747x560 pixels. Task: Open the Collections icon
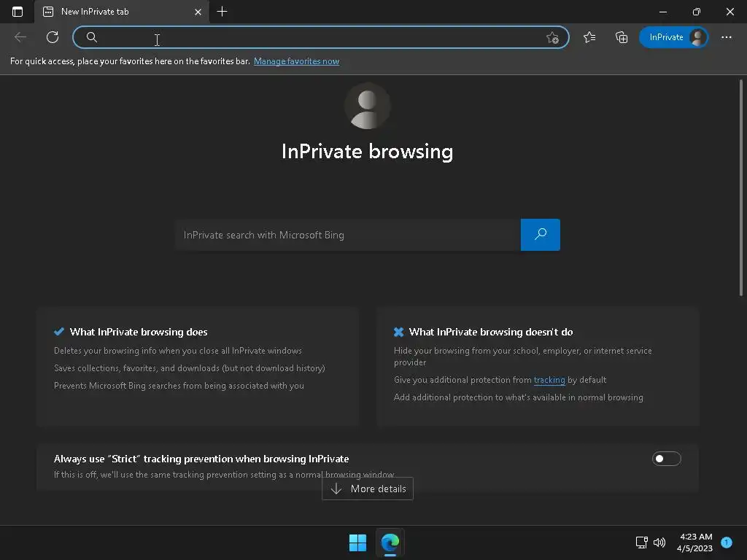622,37
